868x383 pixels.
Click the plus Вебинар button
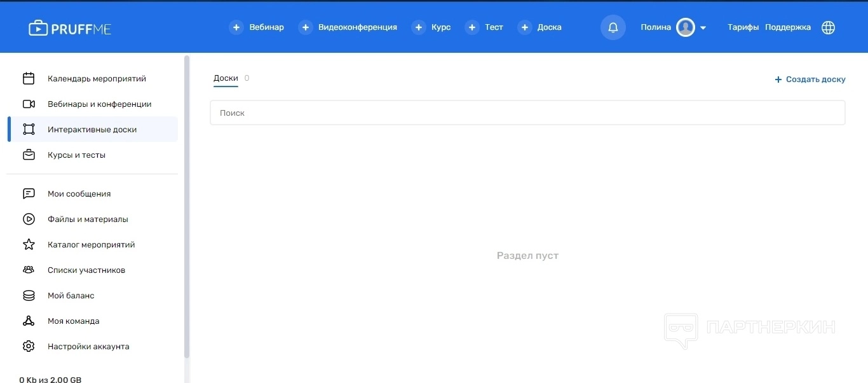coord(257,27)
